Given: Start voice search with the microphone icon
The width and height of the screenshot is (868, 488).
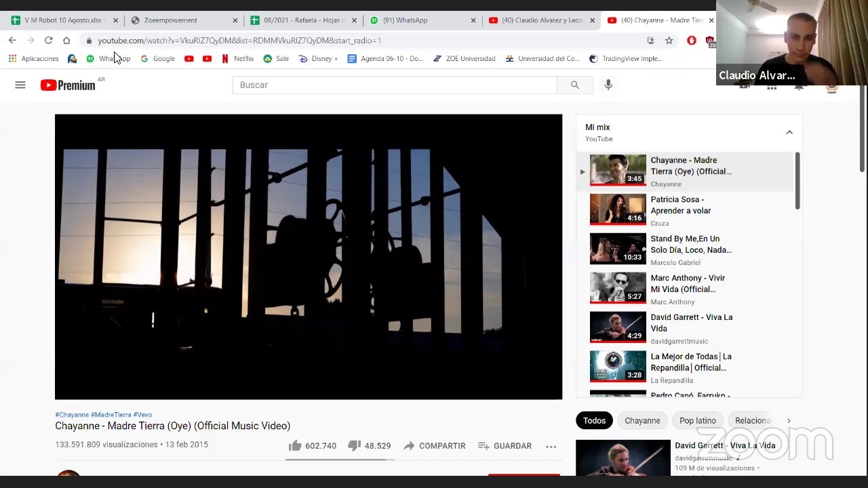Looking at the screenshot, I should [x=608, y=85].
